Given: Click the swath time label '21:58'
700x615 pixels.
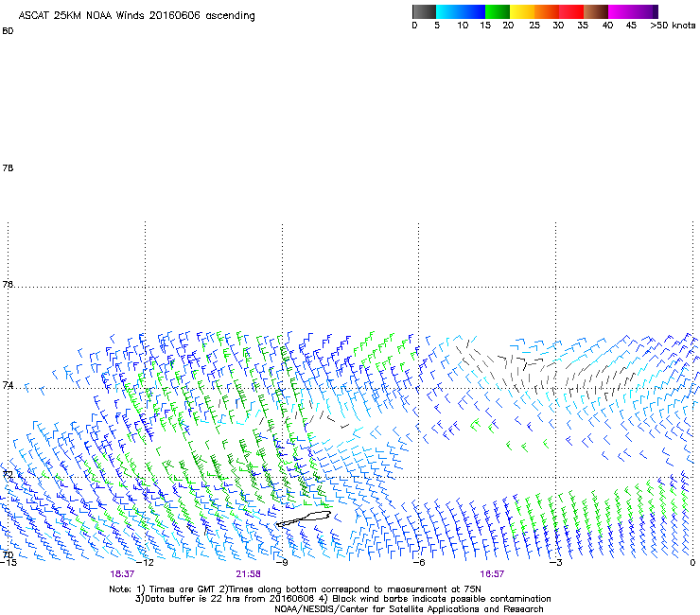Looking at the screenshot, I should tap(248, 574).
